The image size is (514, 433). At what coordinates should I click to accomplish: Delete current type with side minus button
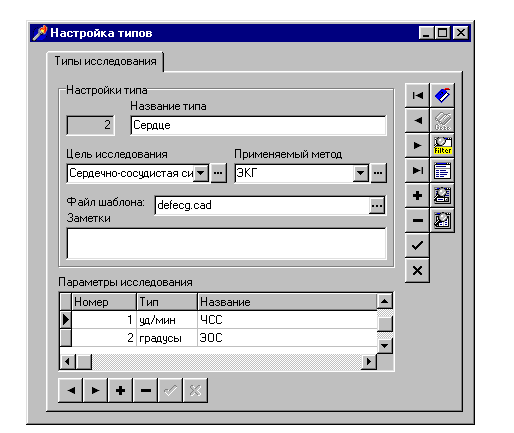(x=417, y=220)
